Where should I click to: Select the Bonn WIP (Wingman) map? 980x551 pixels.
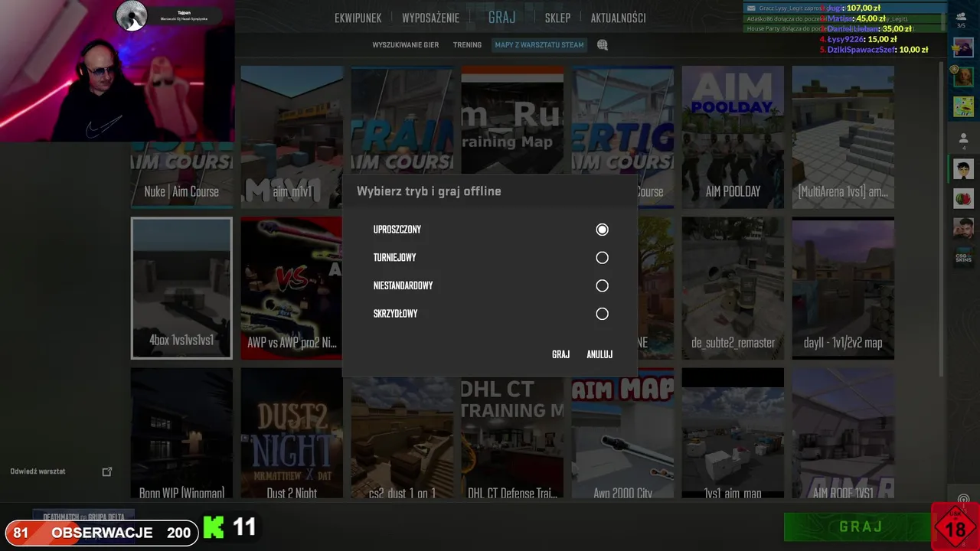point(181,434)
